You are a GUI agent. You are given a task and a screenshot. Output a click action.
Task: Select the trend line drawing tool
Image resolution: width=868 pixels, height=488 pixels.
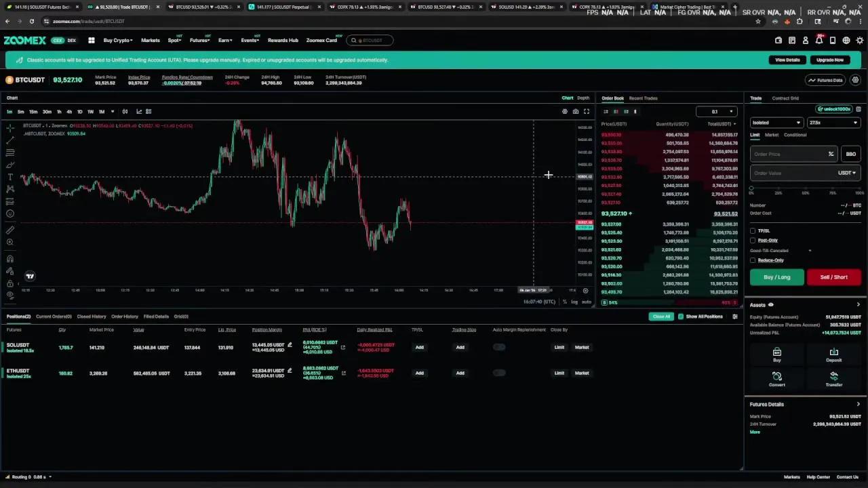click(x=10, y=140)
